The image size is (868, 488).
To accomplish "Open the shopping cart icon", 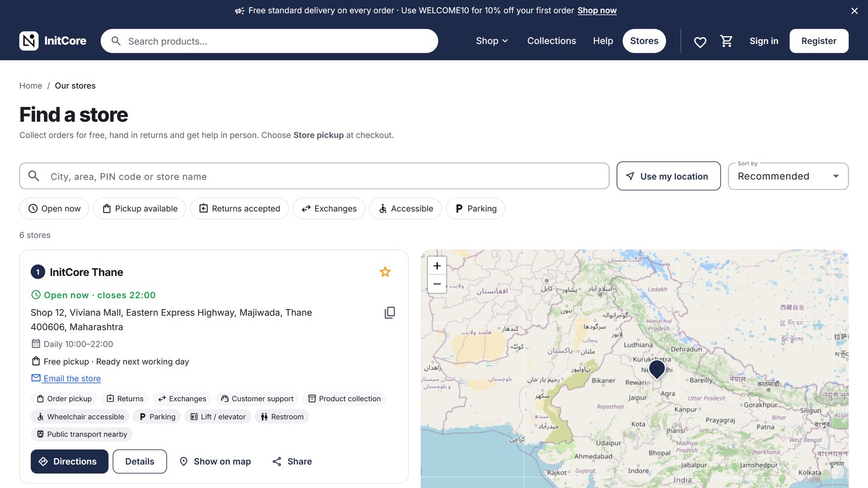I will (726, 41).
